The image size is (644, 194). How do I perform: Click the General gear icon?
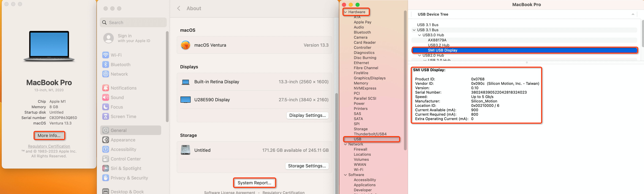click(x=105, y=130)
